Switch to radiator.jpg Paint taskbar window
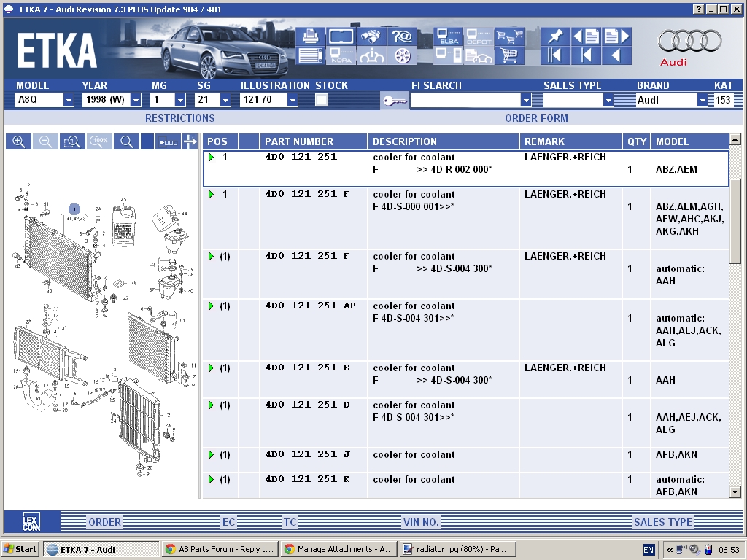This screenshot has width=747, height=560. coord(458,549)
